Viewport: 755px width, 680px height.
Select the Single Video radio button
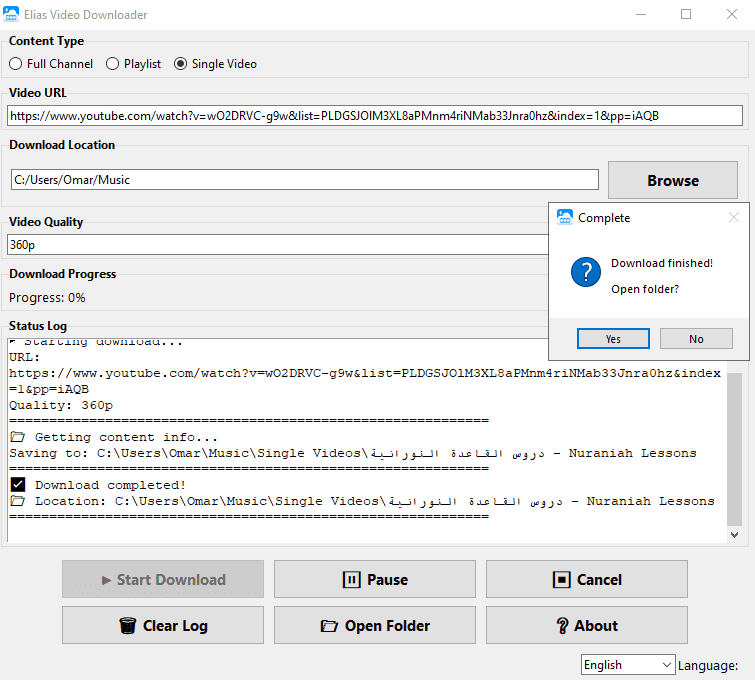tap(181, 64)
